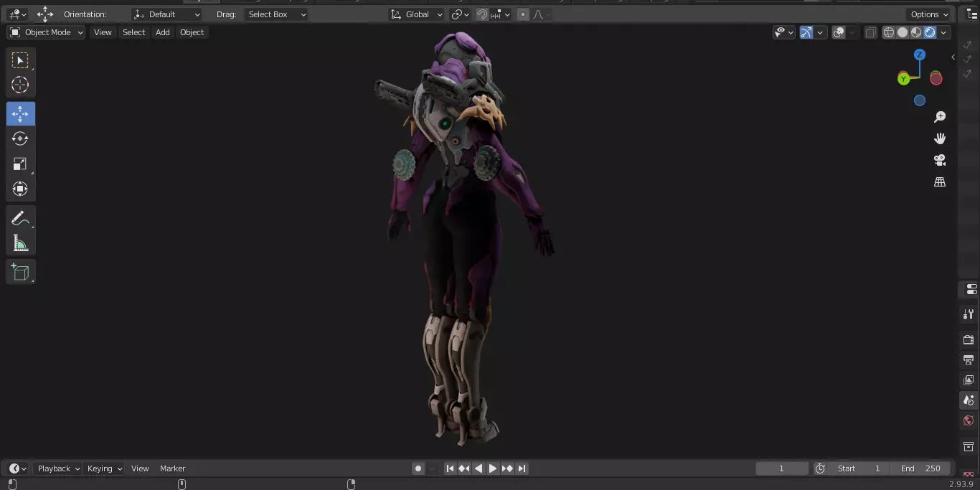Open the pivot point dropdown
980x490 pixels.
(460, 14)
